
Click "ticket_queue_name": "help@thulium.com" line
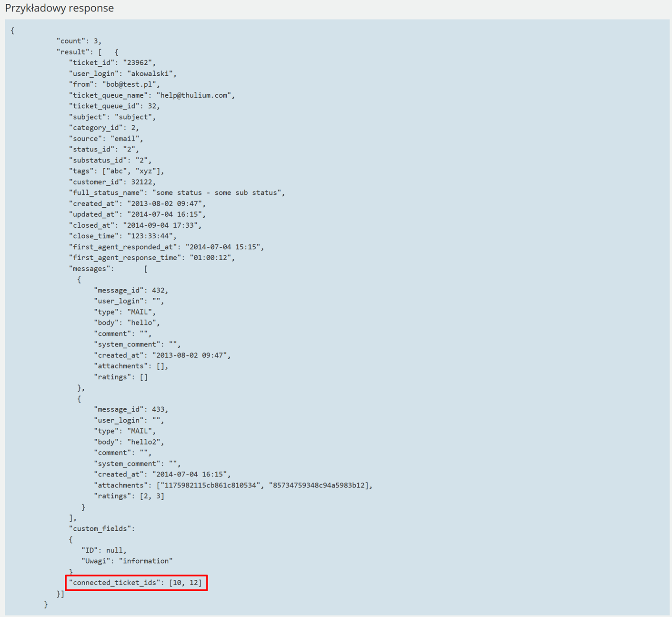click(x=152, y=95)
